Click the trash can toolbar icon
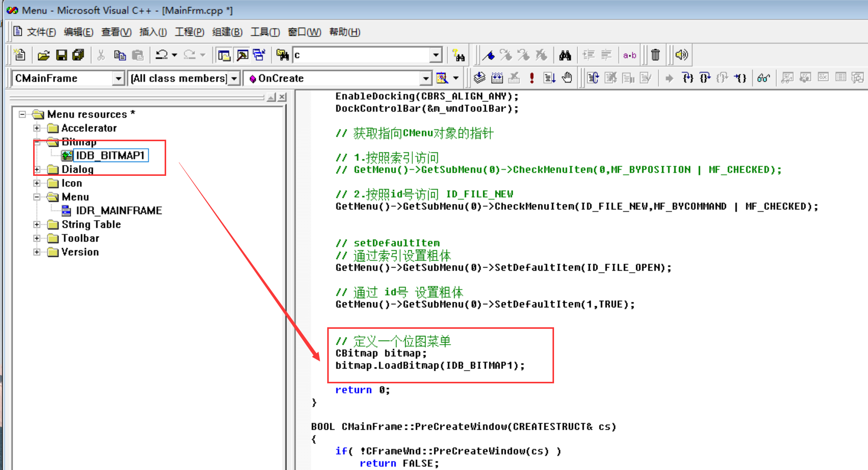 (656, 55)
